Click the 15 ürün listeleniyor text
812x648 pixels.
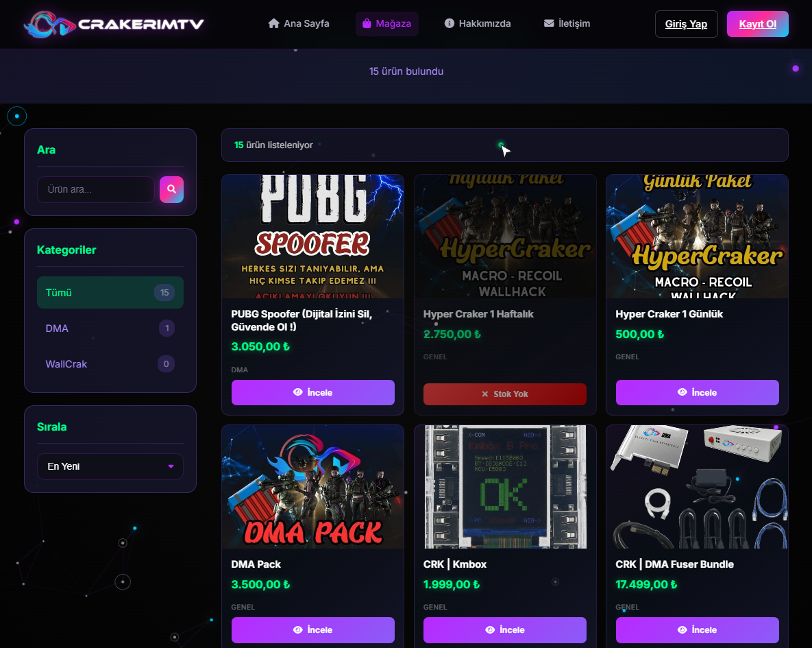point(273,145)
